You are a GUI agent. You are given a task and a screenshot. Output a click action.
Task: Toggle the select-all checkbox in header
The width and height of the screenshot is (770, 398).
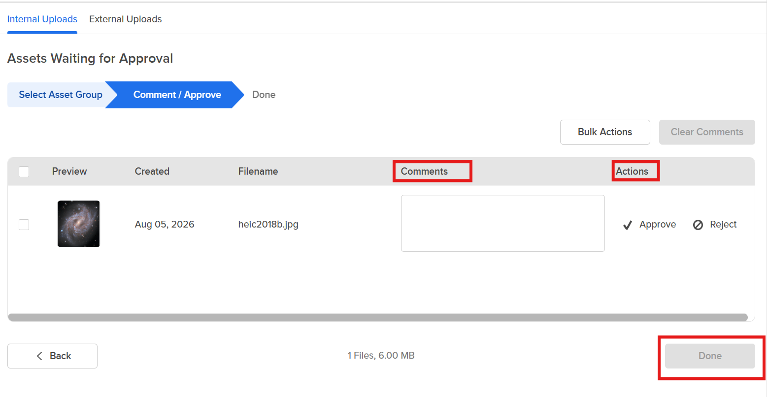coord(24,171)
